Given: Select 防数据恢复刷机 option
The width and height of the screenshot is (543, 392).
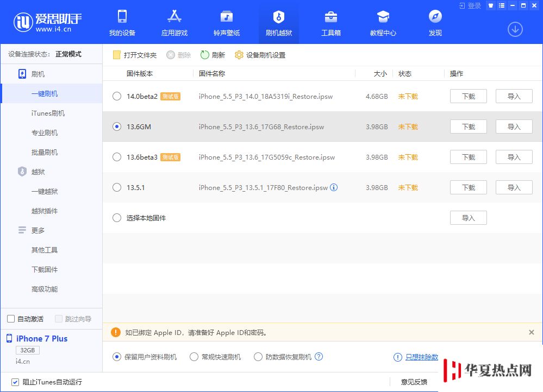Looking at the screenshot, I should tap(258, 357).
